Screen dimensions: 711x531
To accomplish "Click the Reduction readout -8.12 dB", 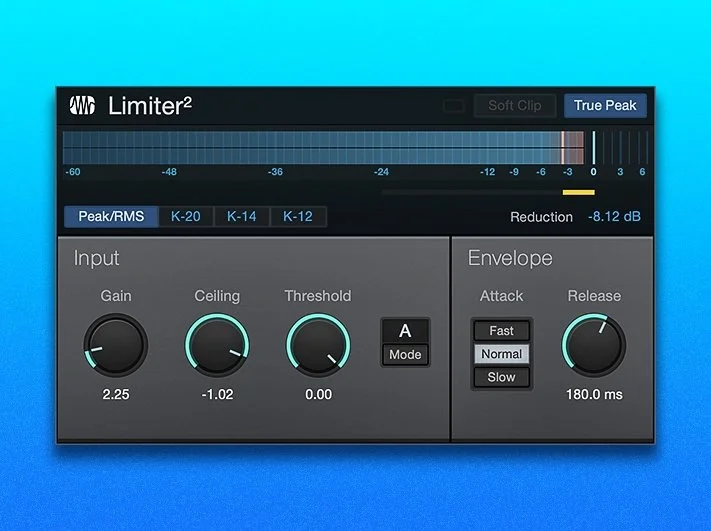I will 614,217.
